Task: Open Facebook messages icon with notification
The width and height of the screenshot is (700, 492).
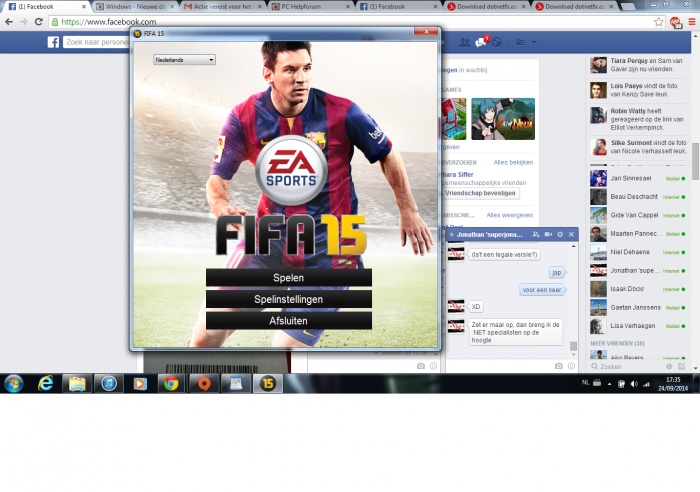Action: click(481, 42)
